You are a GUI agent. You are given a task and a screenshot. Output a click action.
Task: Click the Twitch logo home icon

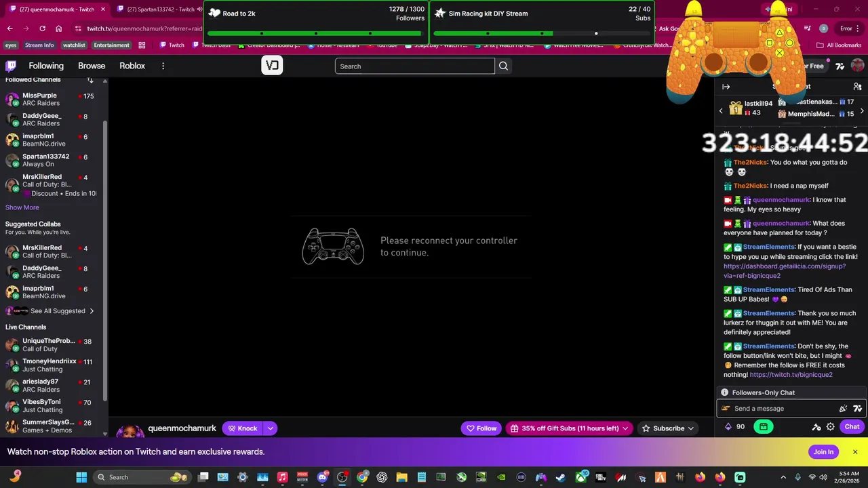tap(11, 66)
